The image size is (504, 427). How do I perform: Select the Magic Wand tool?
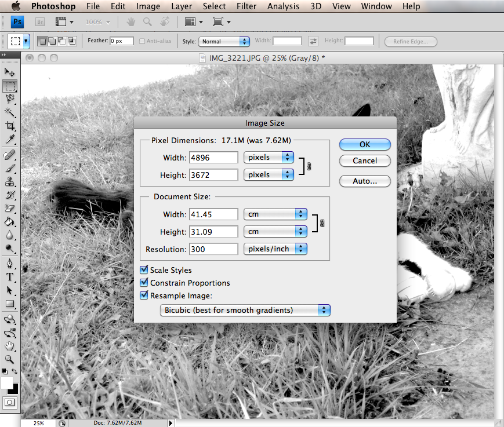pos(10,112)
